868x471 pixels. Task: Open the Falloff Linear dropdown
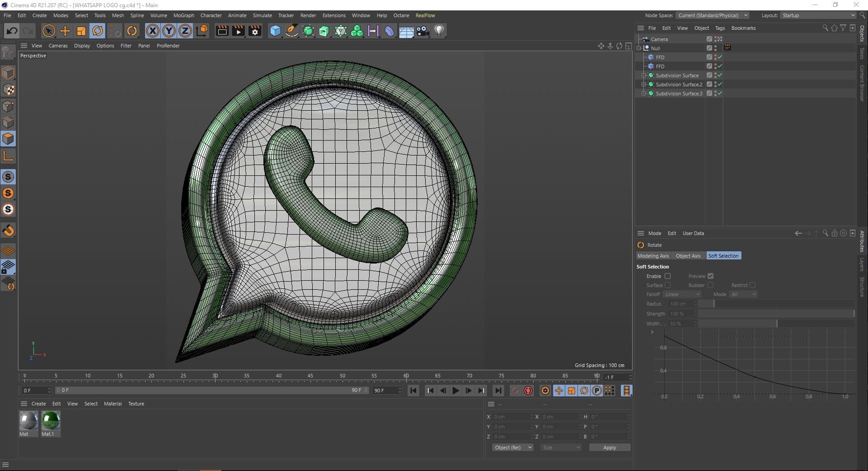tap(682, 294)
